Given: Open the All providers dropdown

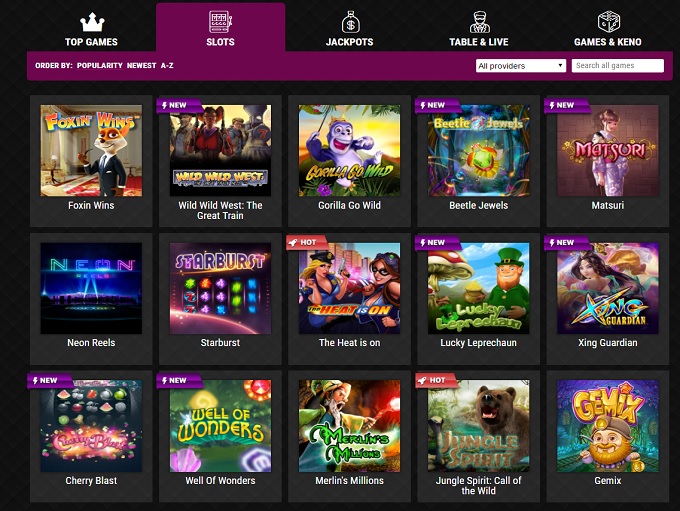Looking at the screenshot, I should [x=521, y=66].
